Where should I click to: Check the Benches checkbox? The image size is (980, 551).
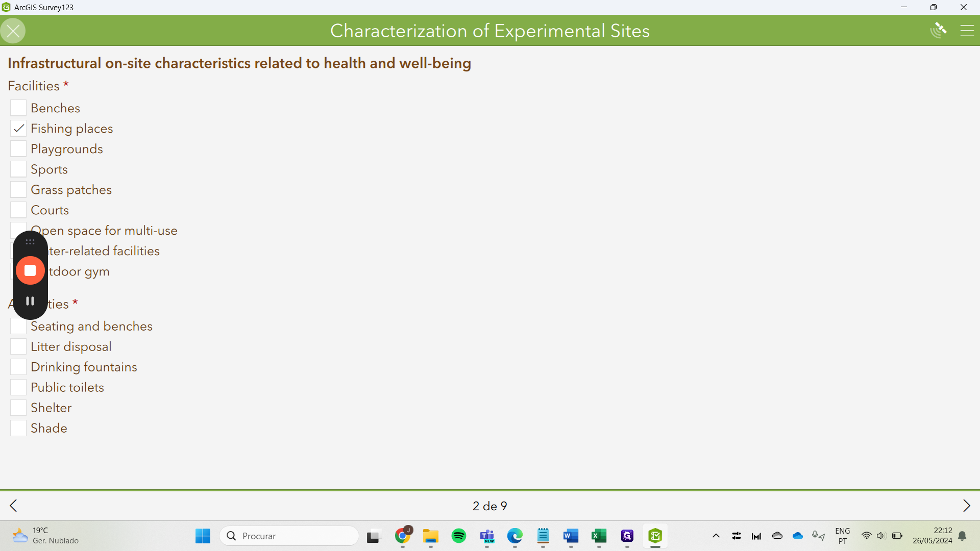(18, 108)
